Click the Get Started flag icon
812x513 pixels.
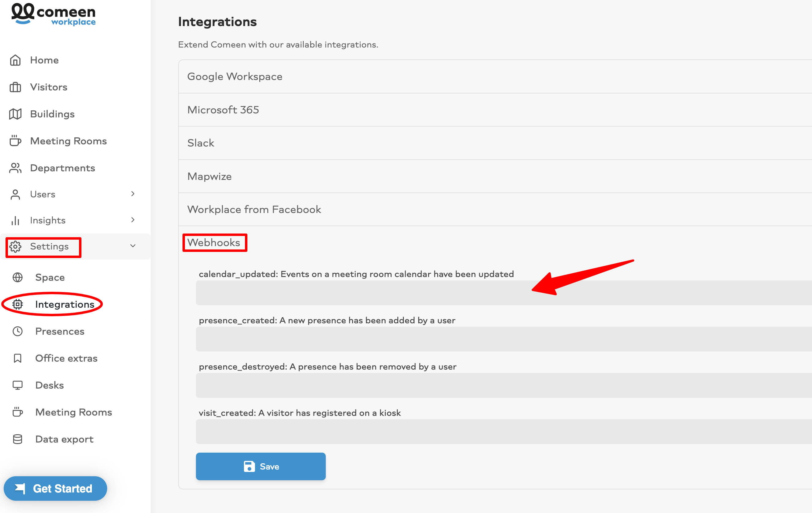tap(20, 488)
